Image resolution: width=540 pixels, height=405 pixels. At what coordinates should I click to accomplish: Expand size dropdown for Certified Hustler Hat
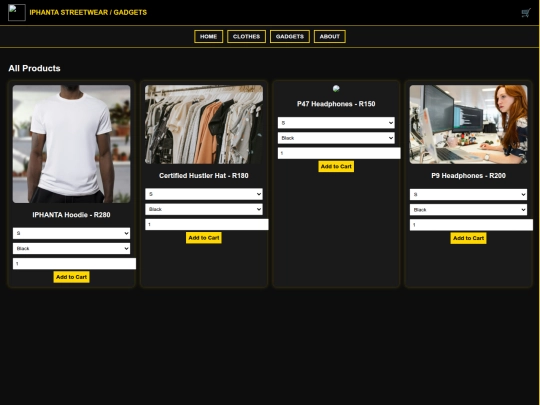[204, 194]
